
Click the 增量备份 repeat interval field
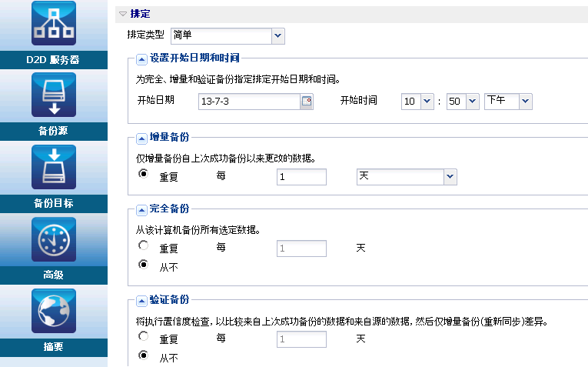pyautogui.click(x=301, y=177)
